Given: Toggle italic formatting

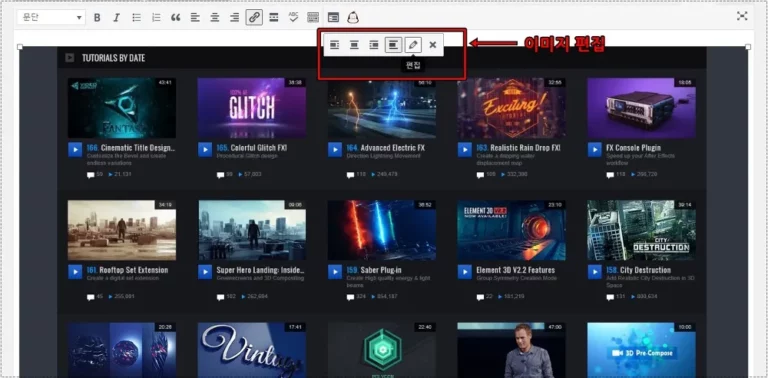Looking at the screenshot, I should (x=117, y=18).
